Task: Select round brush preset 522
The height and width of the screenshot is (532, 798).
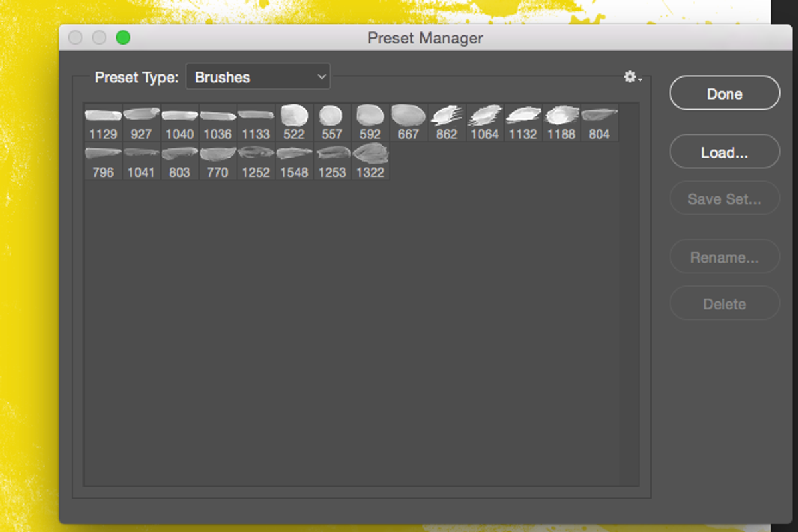Action: click(x=294, y=123)
